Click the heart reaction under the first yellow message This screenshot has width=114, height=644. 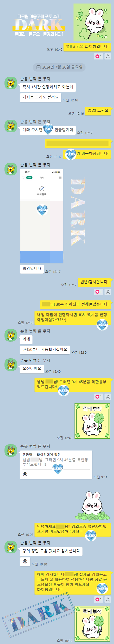(x=98, y=56)
